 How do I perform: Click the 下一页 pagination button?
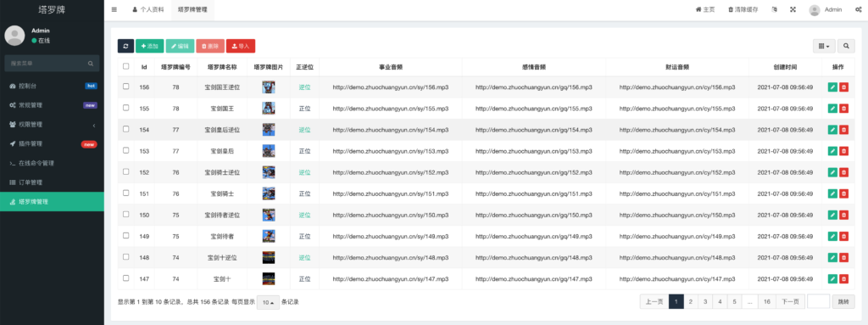(790, 302)
